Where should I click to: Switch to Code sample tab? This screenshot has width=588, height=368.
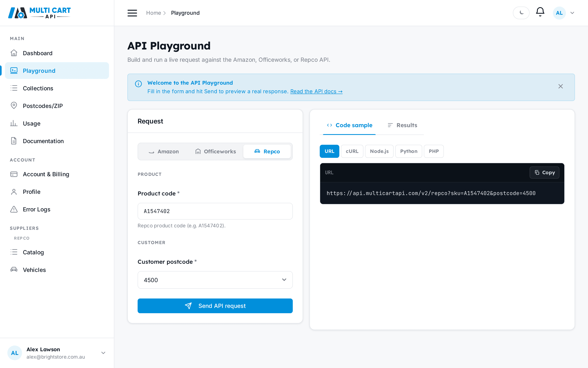[349, 125]
